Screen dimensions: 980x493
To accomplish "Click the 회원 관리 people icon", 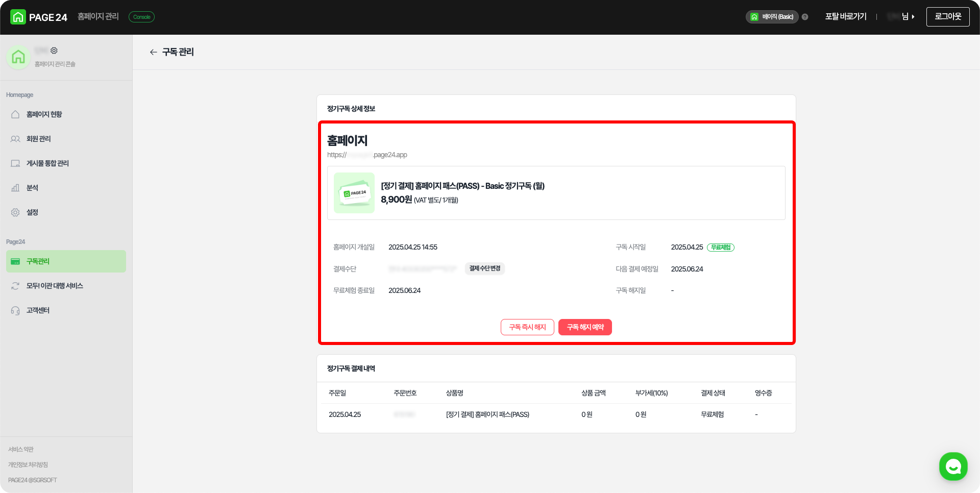I will pyautogui.click(x=15, y=139).
